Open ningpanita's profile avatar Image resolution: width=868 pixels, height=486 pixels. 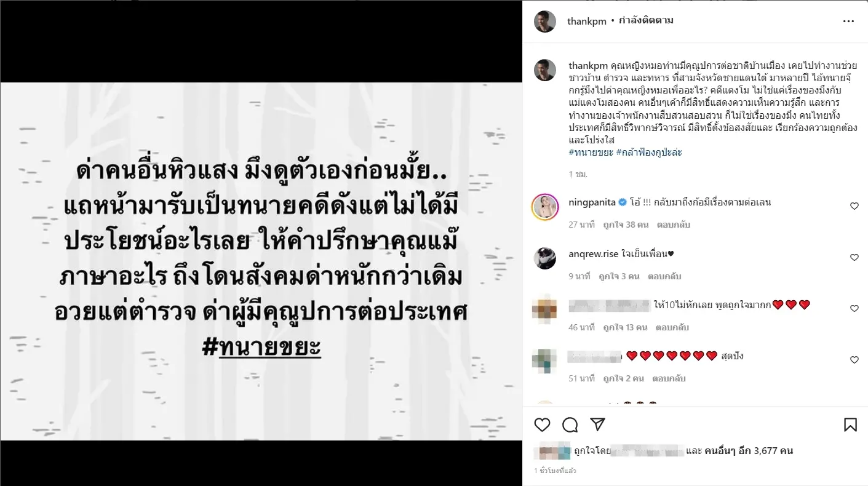545,206
